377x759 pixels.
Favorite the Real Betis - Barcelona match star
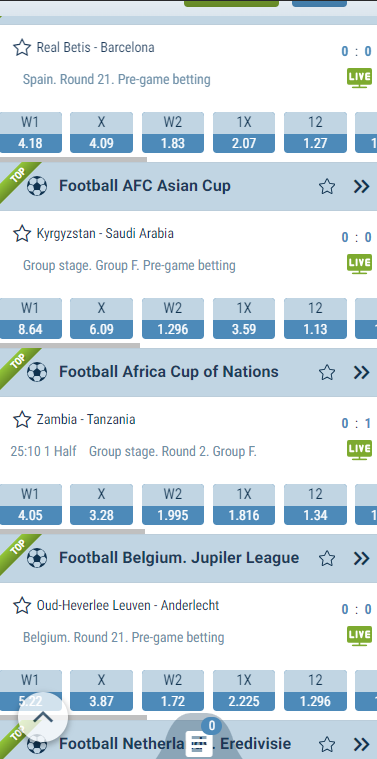(x=22, y=47)
